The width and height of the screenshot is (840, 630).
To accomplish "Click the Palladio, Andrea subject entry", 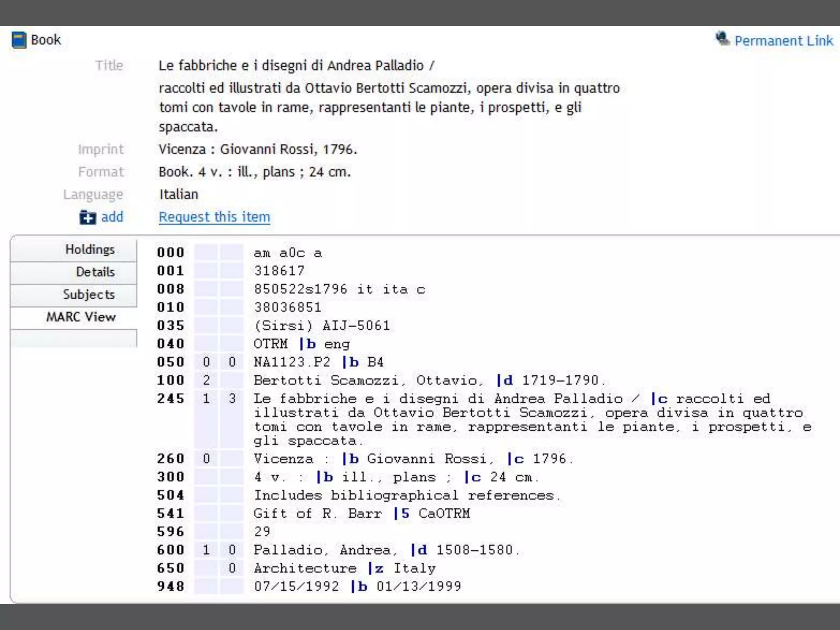I will (325, 550).
